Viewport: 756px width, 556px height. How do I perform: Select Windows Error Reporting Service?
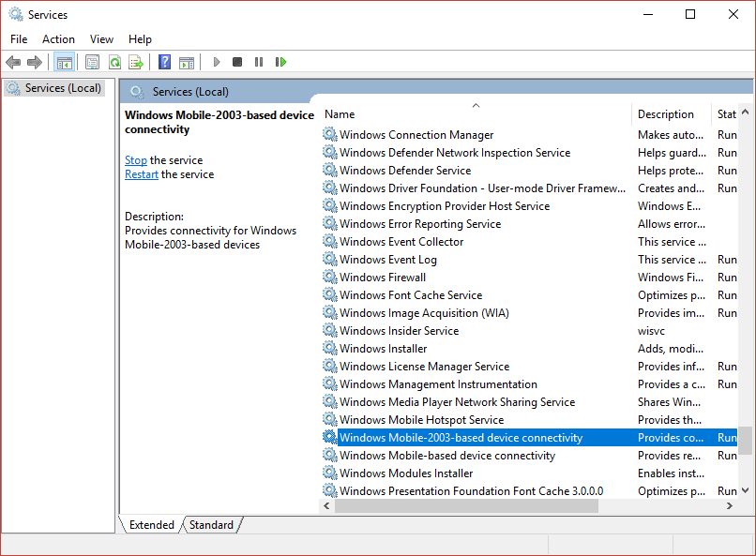pyautogui.click(x=529, y=224)
